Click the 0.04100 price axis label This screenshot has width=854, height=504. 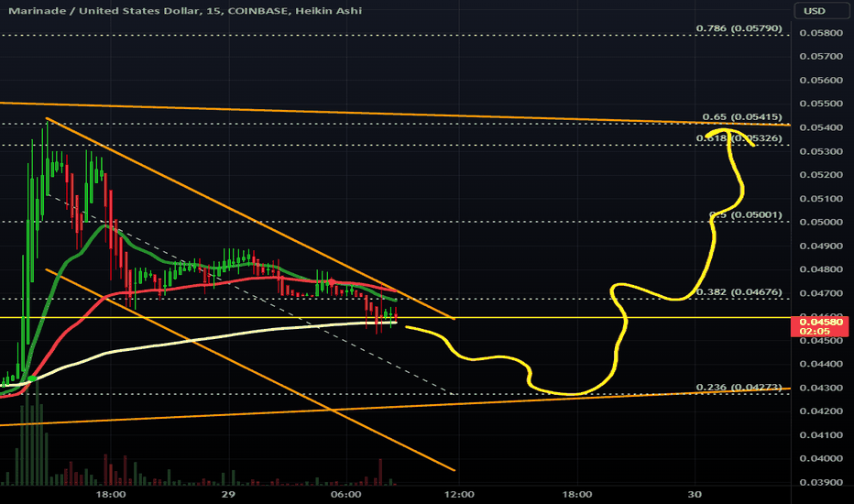(821, 434)
